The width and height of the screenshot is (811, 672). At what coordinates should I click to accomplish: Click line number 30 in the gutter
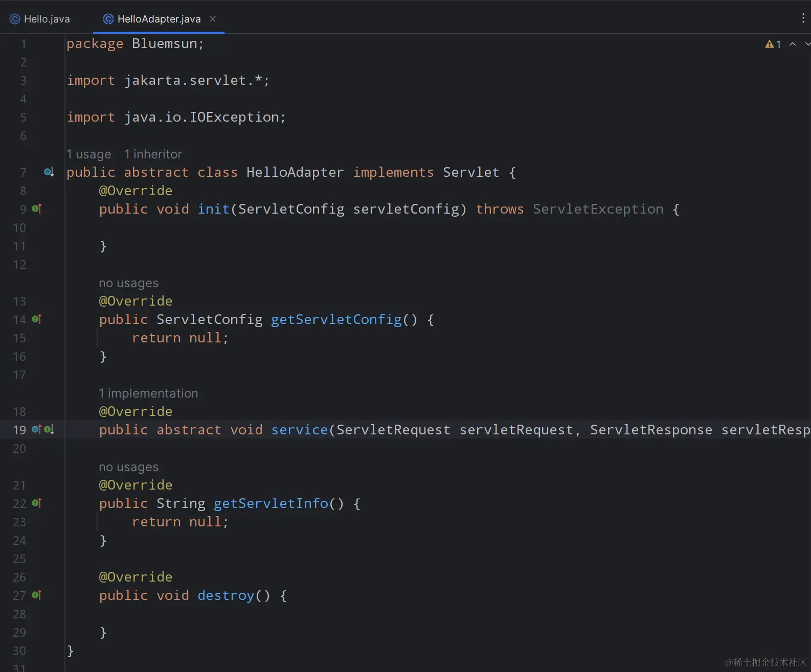pyautogui.click(x=19, y=651)
